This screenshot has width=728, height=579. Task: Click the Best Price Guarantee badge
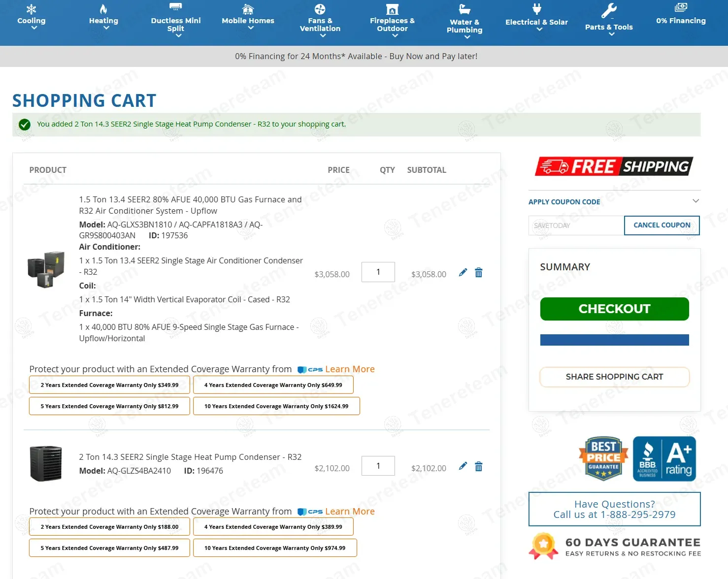coord(603,458)
